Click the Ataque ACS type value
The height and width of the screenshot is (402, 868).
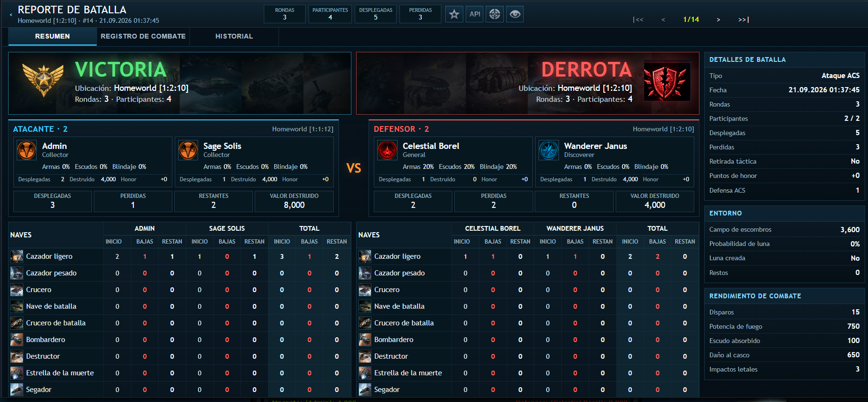(840, 76)
